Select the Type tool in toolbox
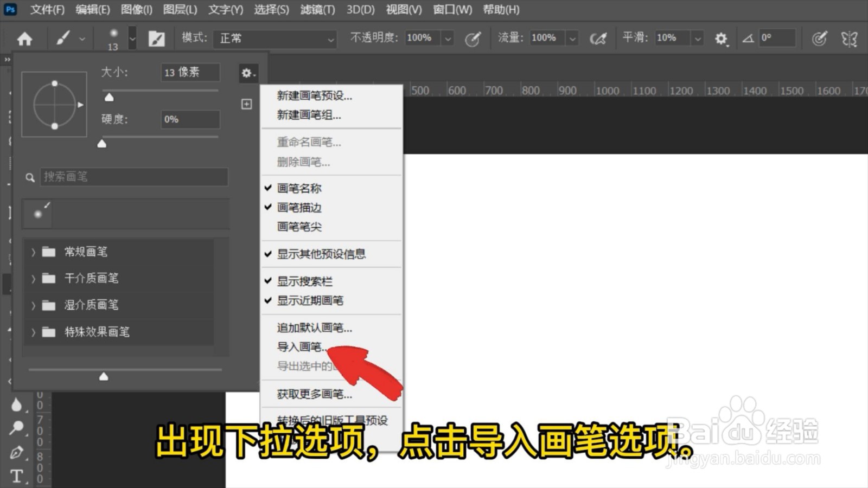 pos(16,476)
